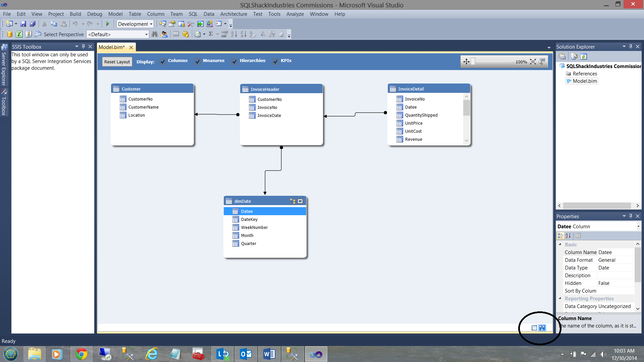Click the Sigma AutoSum icon
Viewport: 644px width, 362px height.
[211, 34]
